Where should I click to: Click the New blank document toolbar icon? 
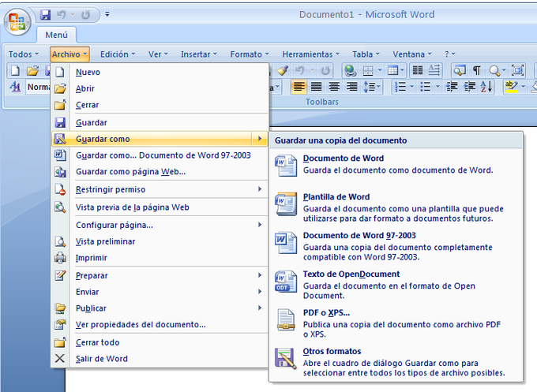(x=15, y=71)
